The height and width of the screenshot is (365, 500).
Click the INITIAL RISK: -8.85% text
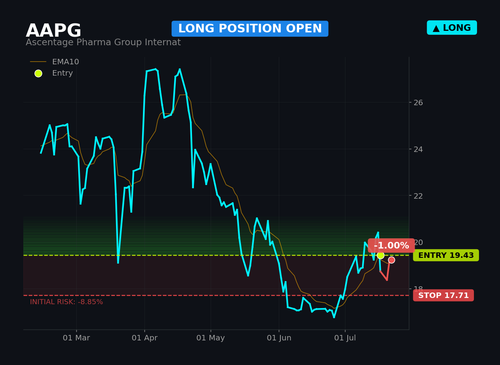point(66,302)
